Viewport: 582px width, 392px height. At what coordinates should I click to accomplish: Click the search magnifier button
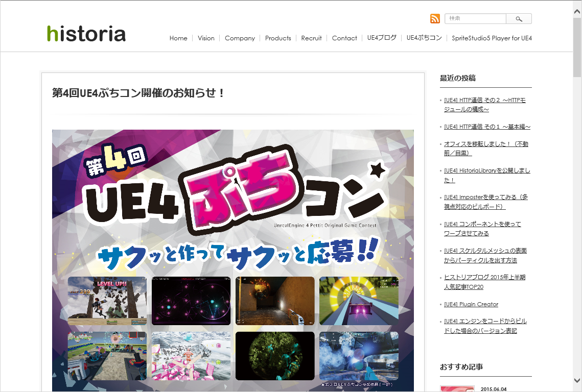519,18
